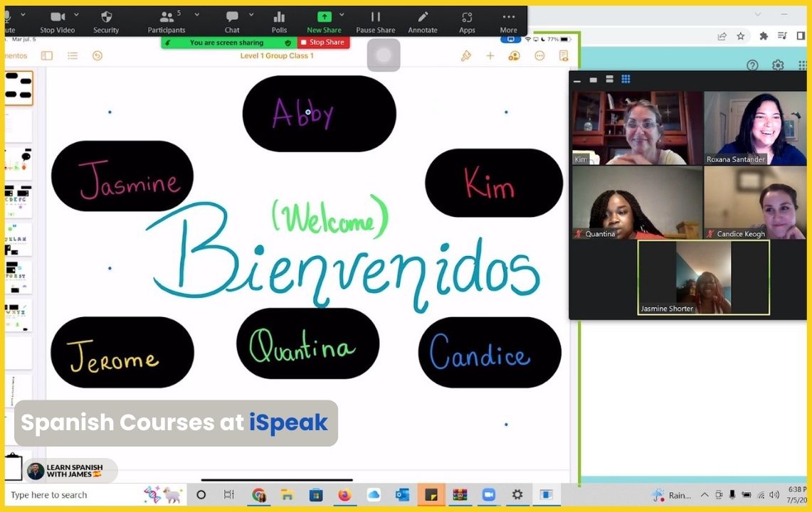The height and width of the screenshot is (512, 812).
Task: Click the Level 1 Group Class 1 title
Action: [x=277, y=56]
